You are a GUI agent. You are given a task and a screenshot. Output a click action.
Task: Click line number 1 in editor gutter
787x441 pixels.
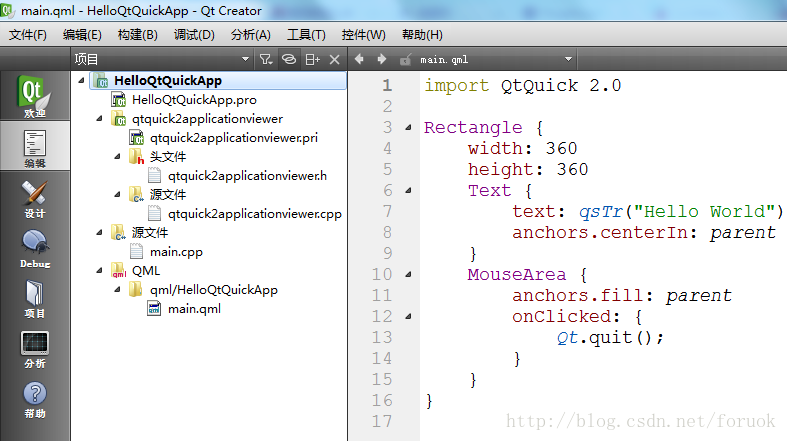[x=387, y=85]
